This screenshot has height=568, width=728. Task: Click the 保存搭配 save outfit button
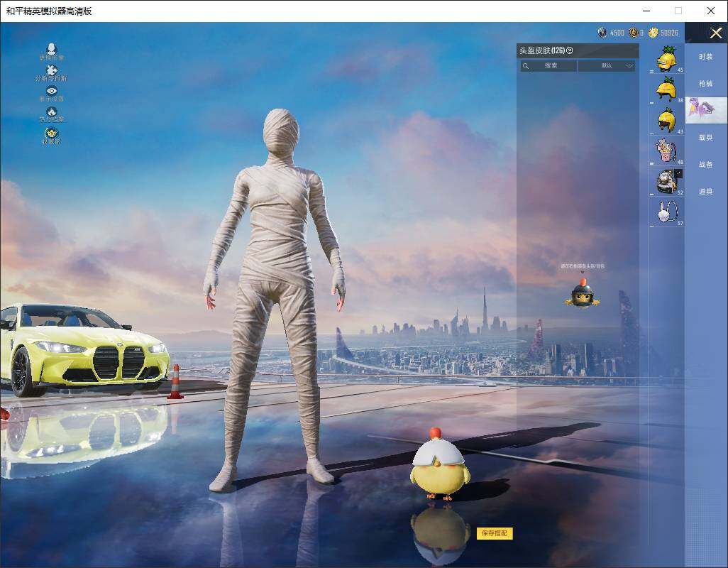coord(495,533)
